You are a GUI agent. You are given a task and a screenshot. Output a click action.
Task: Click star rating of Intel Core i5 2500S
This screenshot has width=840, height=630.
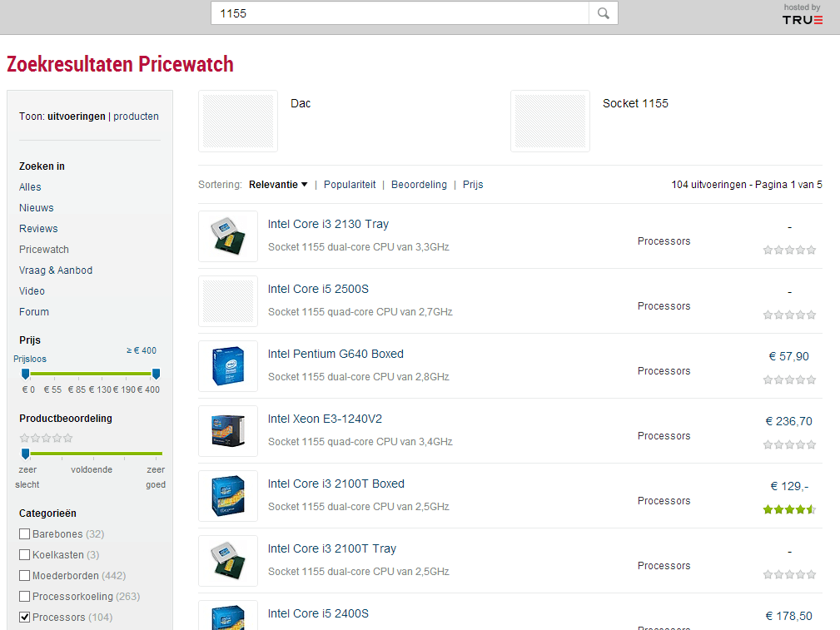pos(790,315)
